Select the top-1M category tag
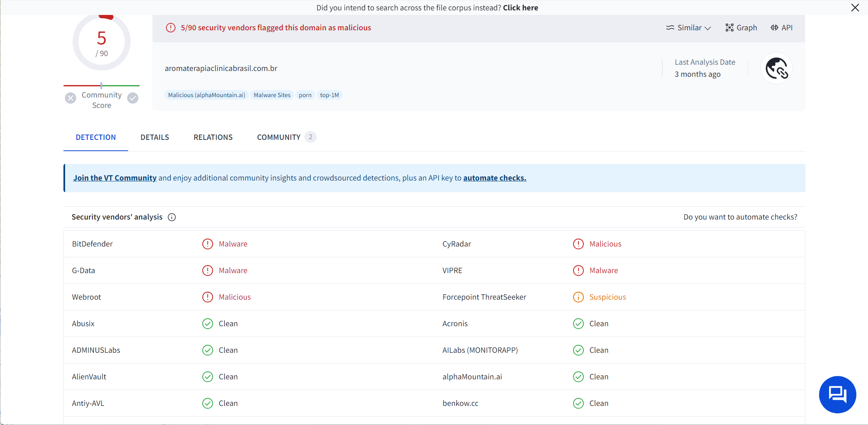Image resolution: width=868 pixels, height=425 pixels. (x=329, y=95)
